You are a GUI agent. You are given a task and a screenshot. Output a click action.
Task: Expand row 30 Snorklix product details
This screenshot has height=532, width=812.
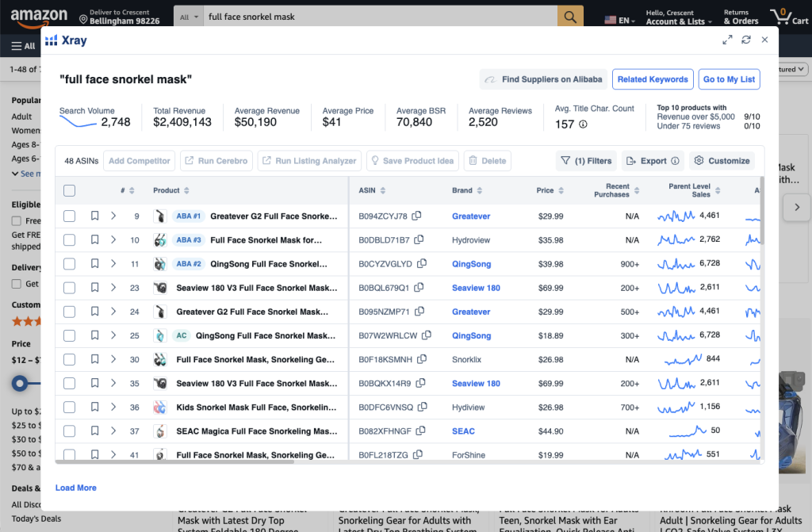(113, 359)
